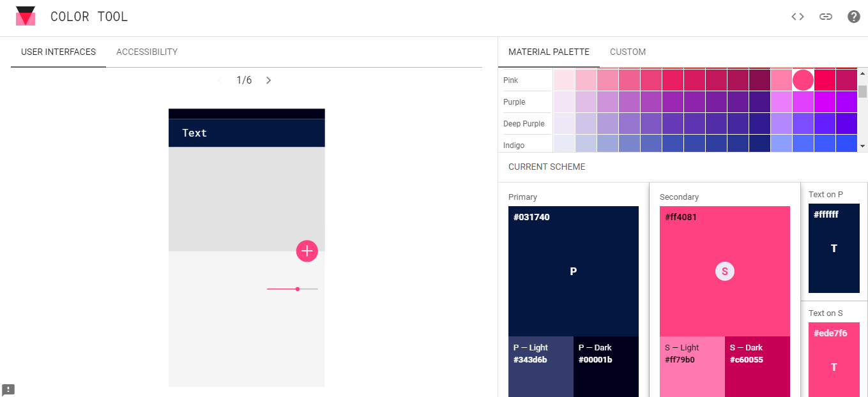Image resolution: width=868 pixels, height=397 pixels.
Task: Open the embed code view
Action: pyautogui.click(x=797, y=17)
